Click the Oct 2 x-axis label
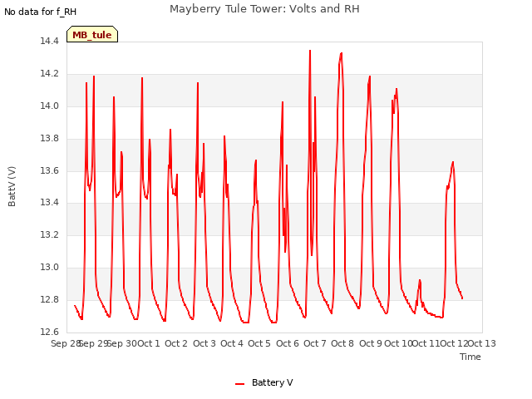Screen dimensions: 532x399 (x=176, y=343)
